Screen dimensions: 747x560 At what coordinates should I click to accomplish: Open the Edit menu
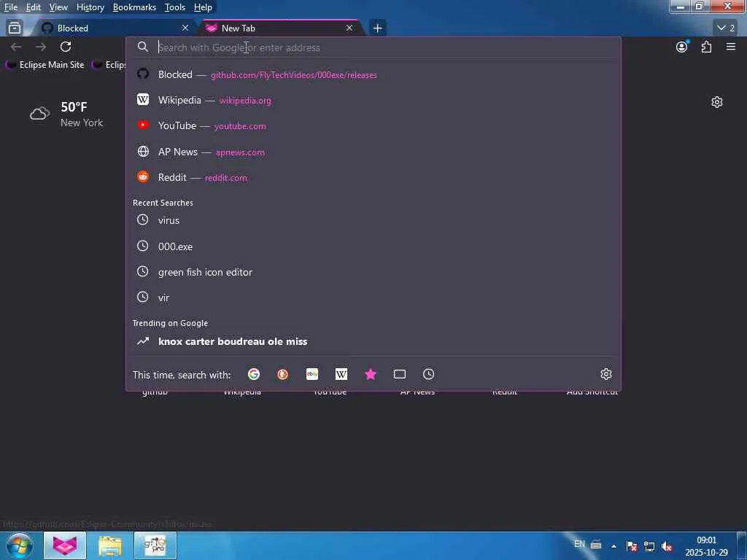pos(33,7)
